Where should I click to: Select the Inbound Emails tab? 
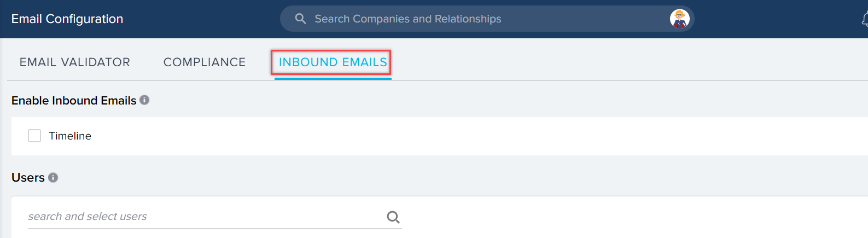tap(333, 62)
